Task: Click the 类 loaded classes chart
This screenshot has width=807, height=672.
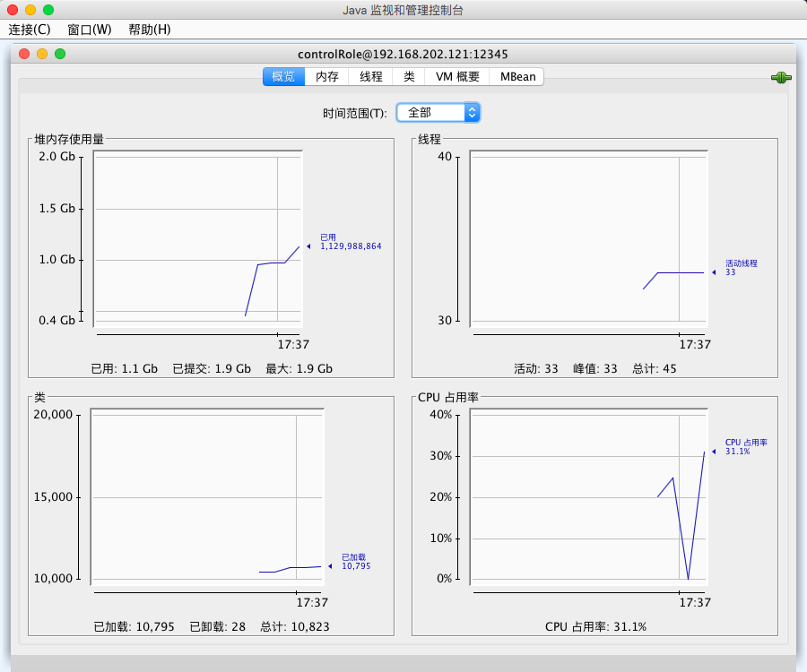Action: [207, 497]
